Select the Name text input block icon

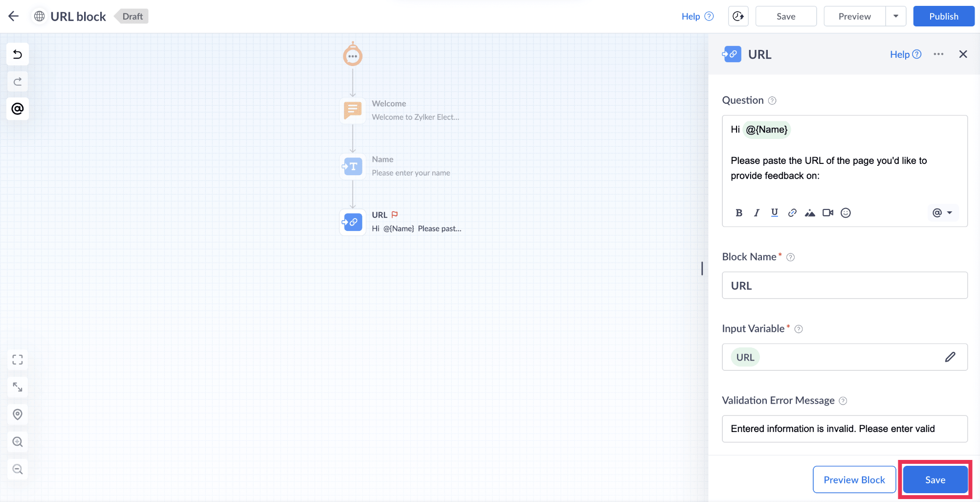353,166
